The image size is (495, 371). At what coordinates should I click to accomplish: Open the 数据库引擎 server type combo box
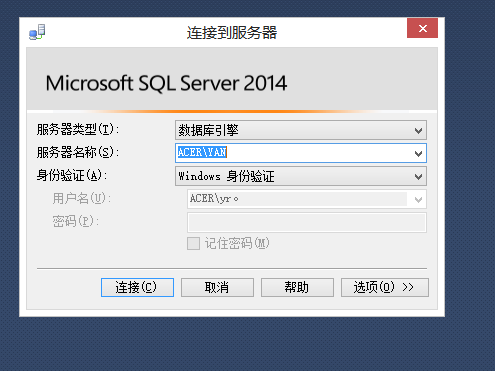[x=301, y=130]
